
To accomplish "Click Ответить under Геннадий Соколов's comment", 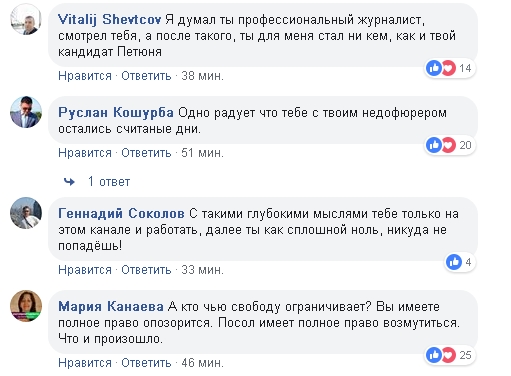I will click(x=146, y=270).
